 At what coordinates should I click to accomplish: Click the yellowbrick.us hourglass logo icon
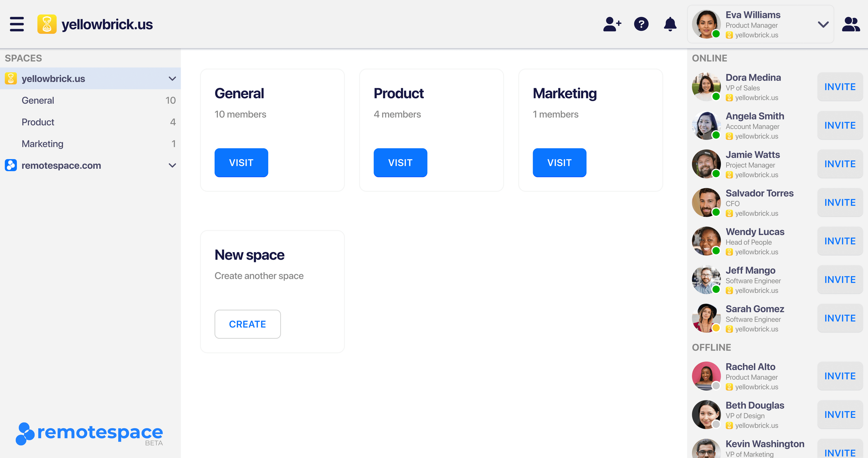click(x=46, y=24)
